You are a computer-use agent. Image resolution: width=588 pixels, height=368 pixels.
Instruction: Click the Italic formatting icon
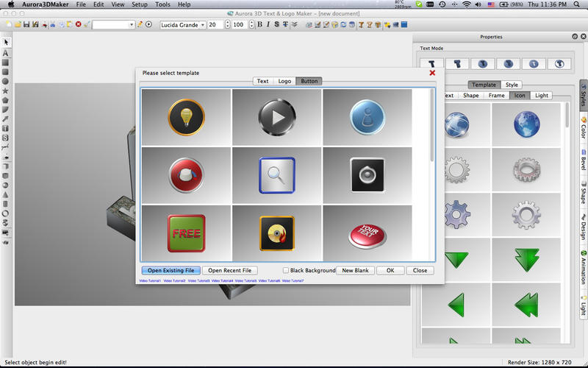click(x=268, y=24)
